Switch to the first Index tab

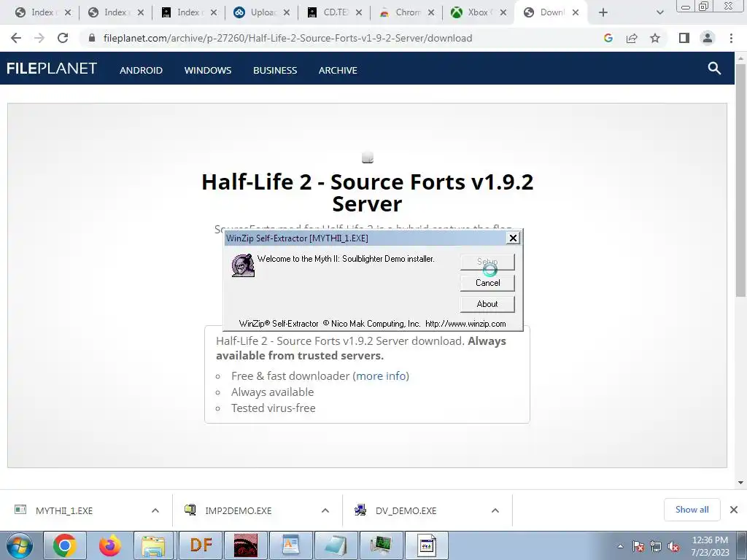tap(43, 12)
